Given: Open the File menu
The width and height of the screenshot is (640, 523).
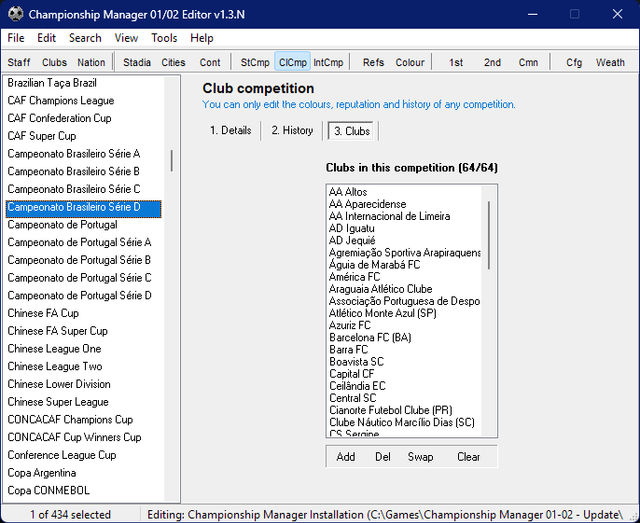Looking at the screenshot, I should 16,38.
